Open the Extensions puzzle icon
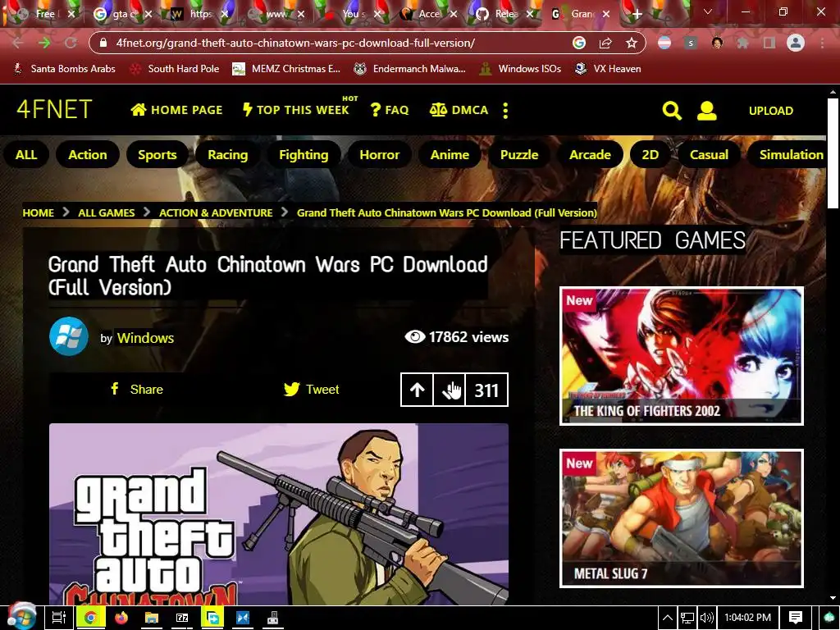 [x=742, y=43]
